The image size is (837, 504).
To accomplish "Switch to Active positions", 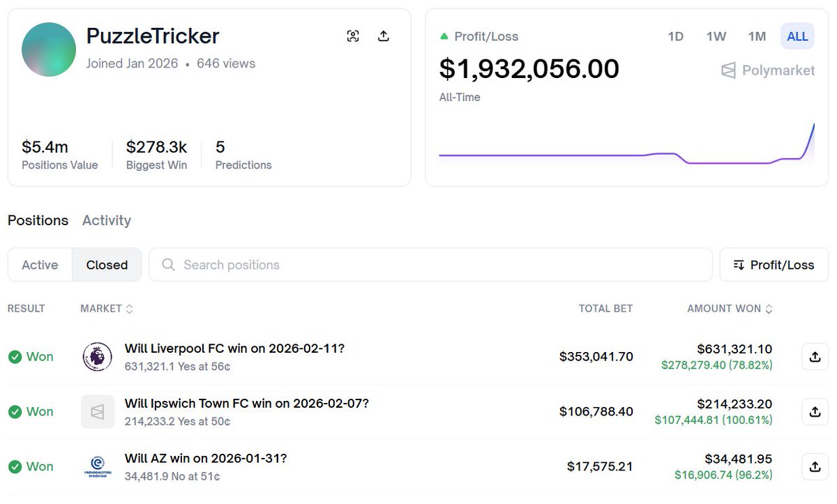I will (x=40, y=265).
